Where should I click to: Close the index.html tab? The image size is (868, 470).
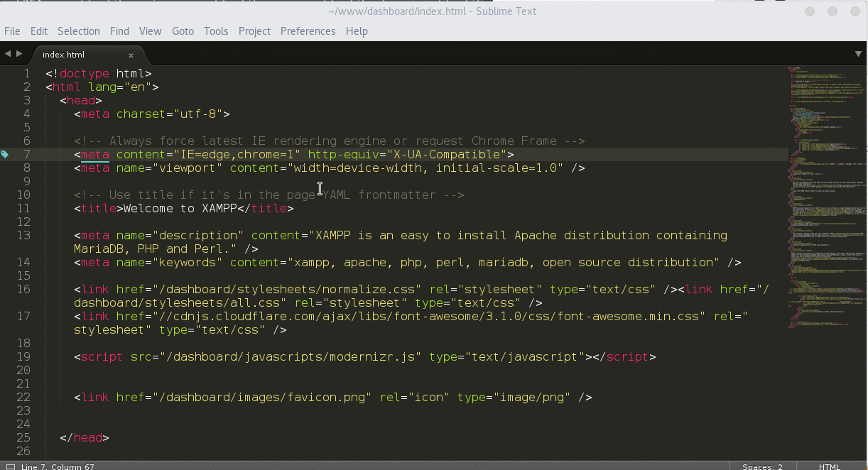pos(131,55)
